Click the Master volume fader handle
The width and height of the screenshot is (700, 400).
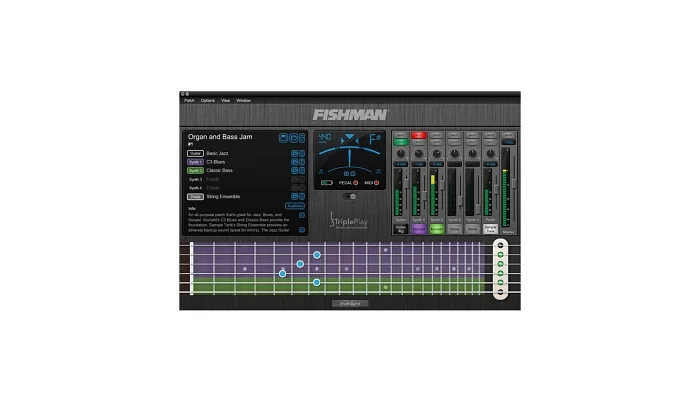click(514, 183)
